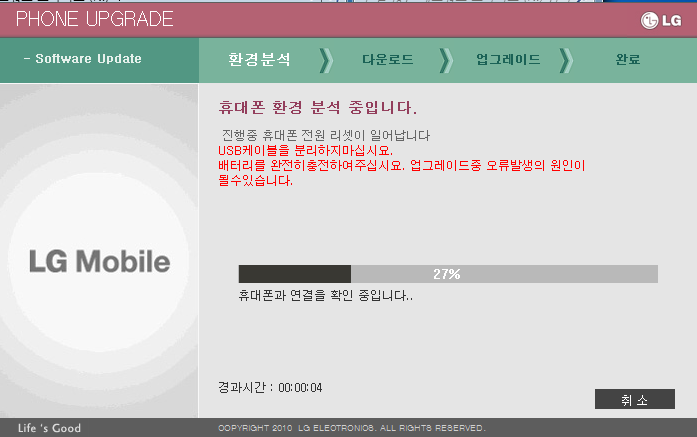The width and height of the screenshot is (697, 437).
Task: Click the 진행중 휴대폰 전원 리셋이 일어납니다 text
Action: pos(326,135)
